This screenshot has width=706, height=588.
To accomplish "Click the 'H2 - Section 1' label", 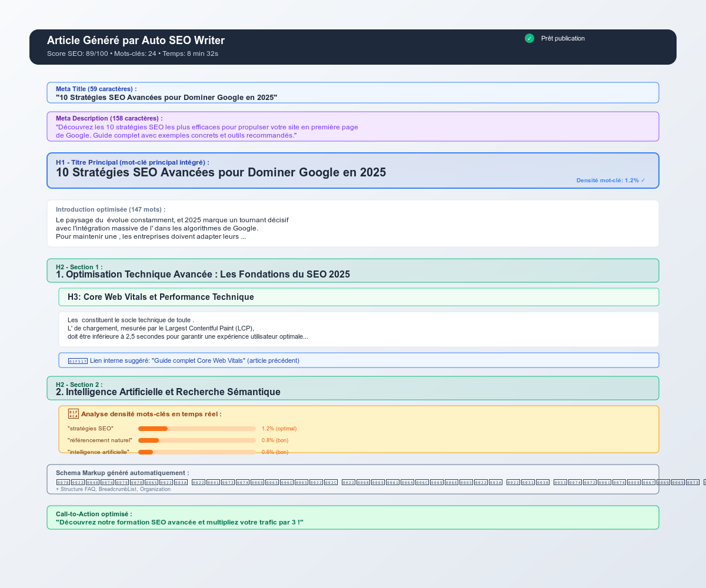I will pyautogui.click(x=79, y=267).
